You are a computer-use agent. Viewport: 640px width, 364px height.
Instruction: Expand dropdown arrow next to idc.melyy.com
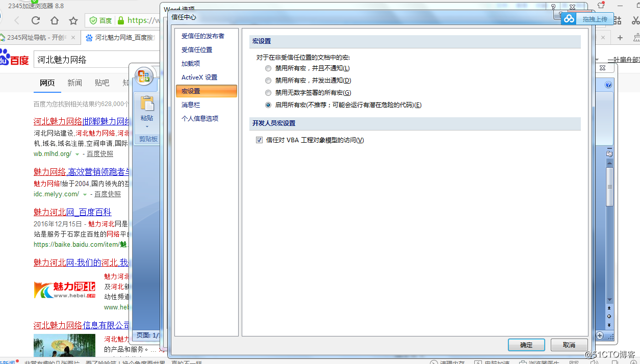85,194
